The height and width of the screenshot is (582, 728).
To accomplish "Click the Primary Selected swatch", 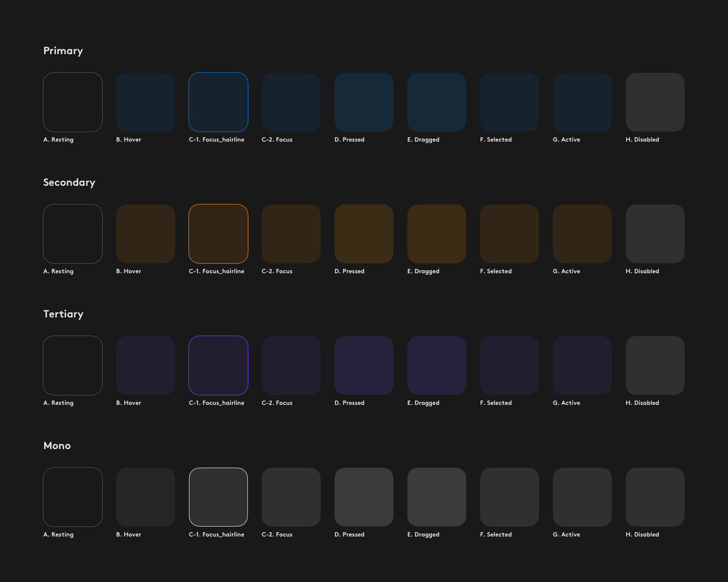I will point(510,102).
